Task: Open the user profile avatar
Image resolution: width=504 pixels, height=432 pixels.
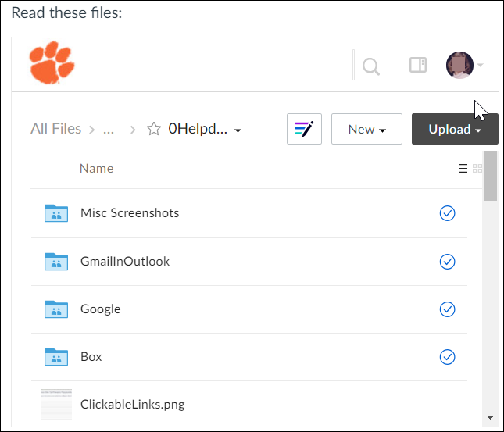Action: pyautogui.click(x=459, y=65)
